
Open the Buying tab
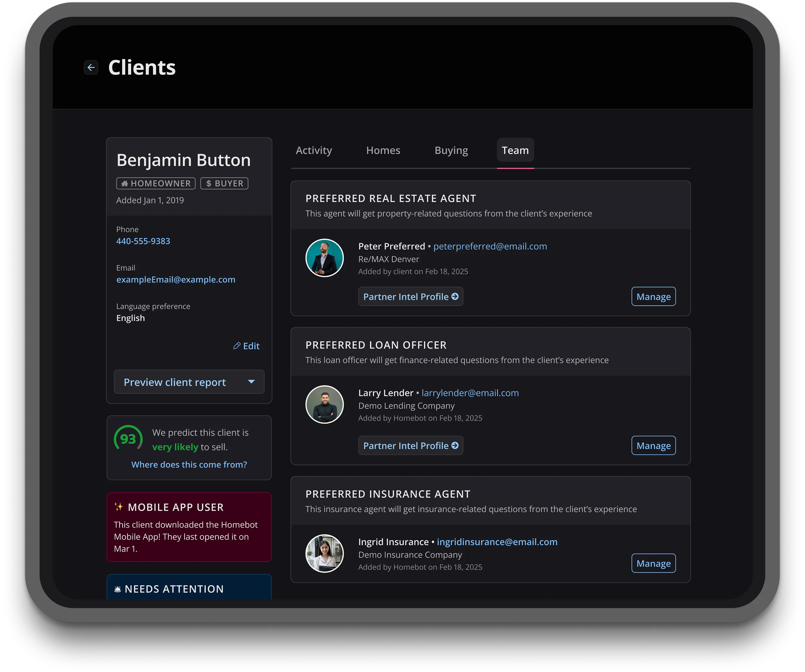pos(451,150)
